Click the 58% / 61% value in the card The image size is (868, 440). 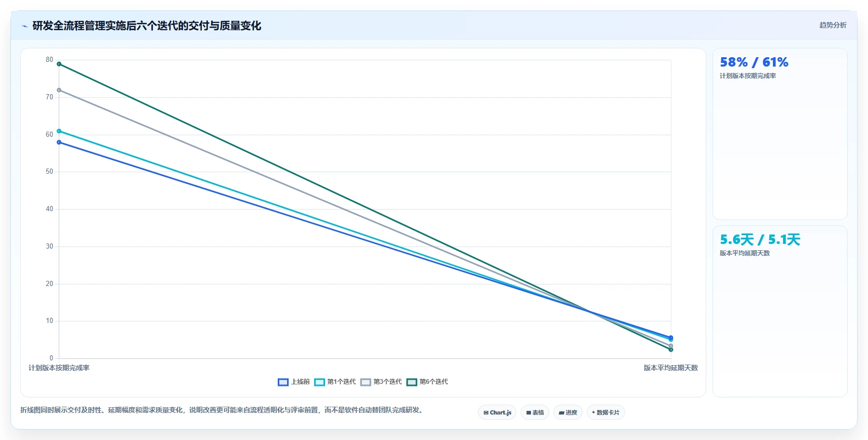(x=754, y=62)
